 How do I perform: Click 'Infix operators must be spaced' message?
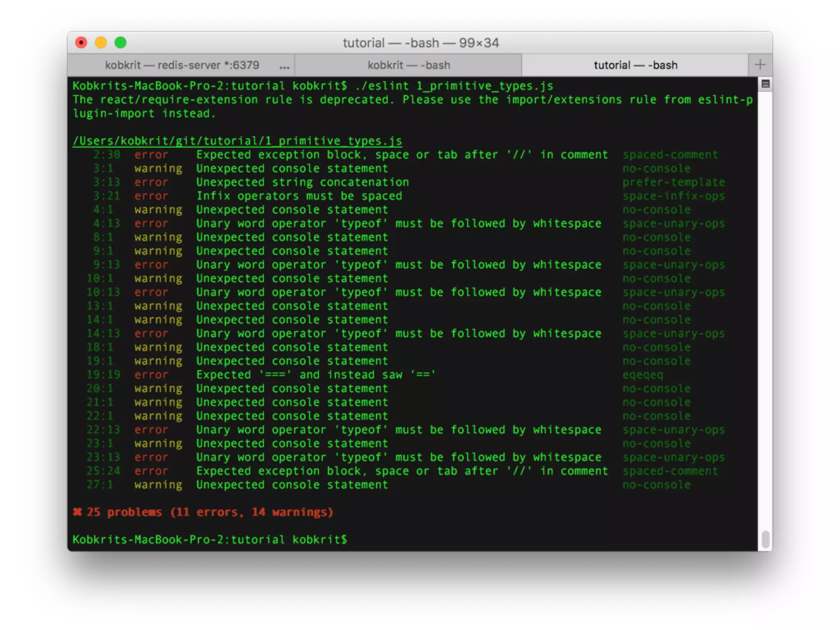(x=299, y=196)
